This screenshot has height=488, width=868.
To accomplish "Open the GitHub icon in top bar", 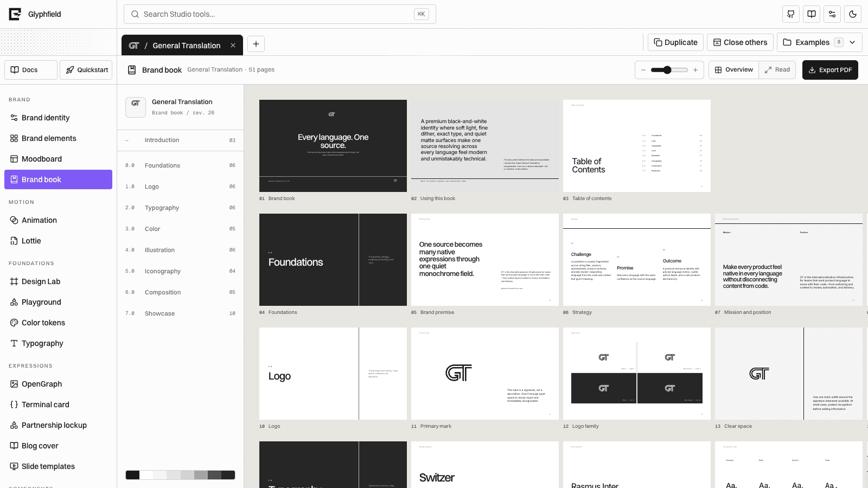I will [x=791, y=14].
